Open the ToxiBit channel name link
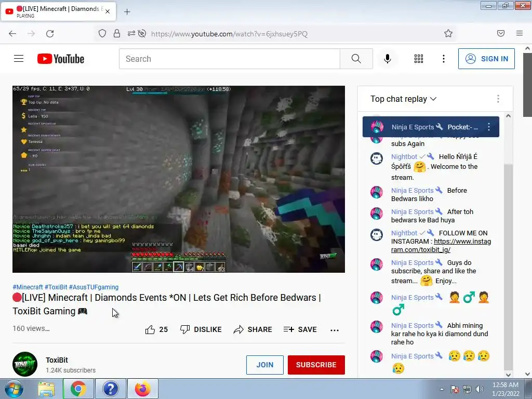This screenshot has height=399, width=532. tap(57, 360)
